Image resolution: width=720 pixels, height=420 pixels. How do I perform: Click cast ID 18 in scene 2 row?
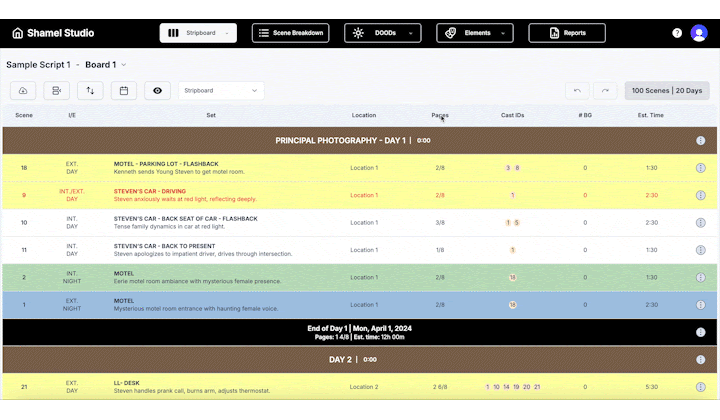pyautogui.click(x=512, y=277)
